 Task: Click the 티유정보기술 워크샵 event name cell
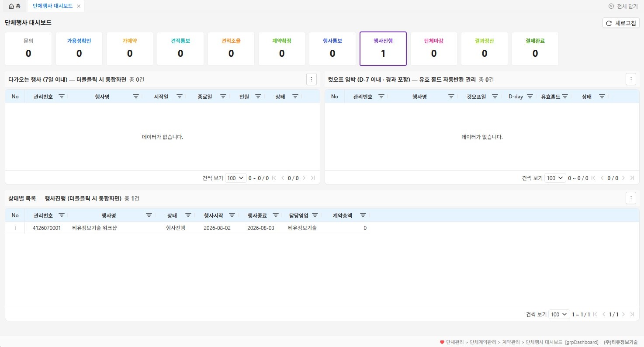[112, 228]
